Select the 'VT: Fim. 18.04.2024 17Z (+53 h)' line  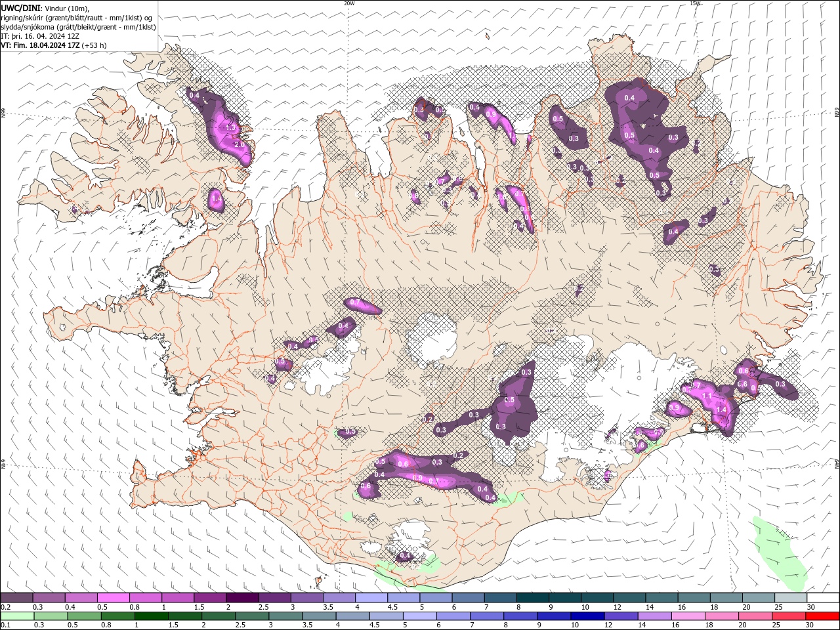tap(54, 45)
